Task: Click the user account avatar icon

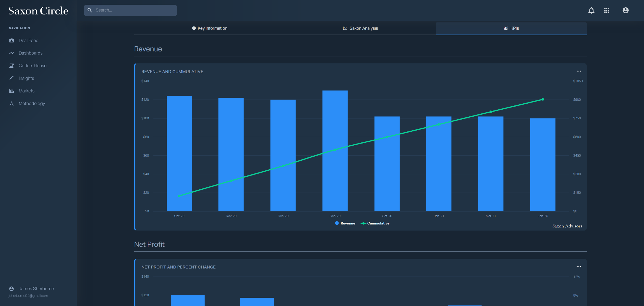Action: coord(625,11)
